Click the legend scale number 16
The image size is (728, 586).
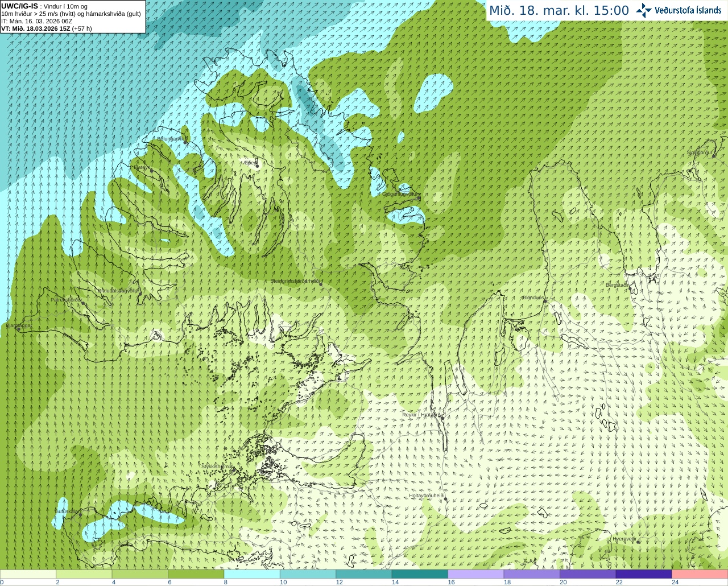451,582
